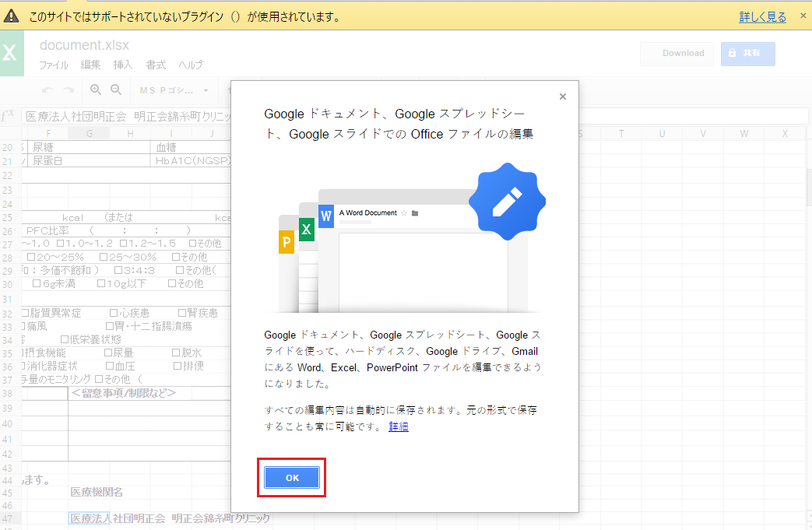812x530 pixels.
Task: Select column H header
Action: 130,134
